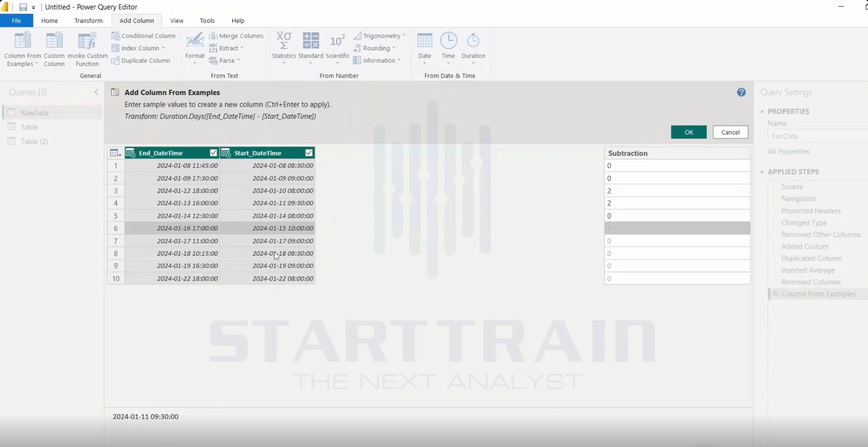
Task: Open the Trigonometry dropdown
Action: 379,36
